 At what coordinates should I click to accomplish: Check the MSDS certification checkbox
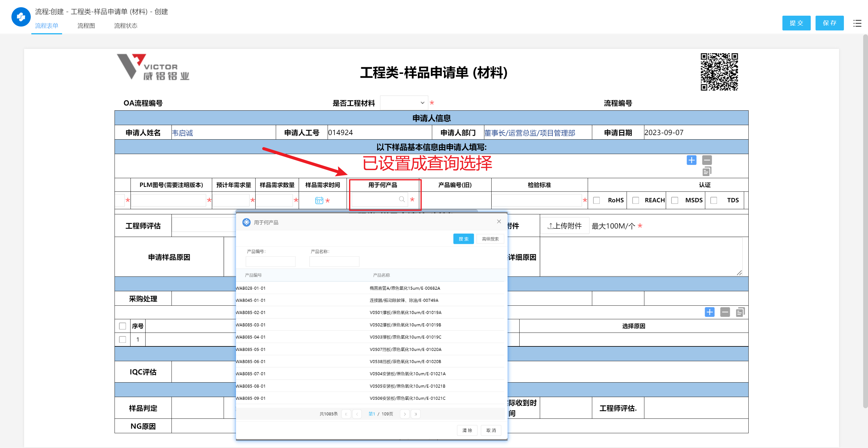pos(675,200)
